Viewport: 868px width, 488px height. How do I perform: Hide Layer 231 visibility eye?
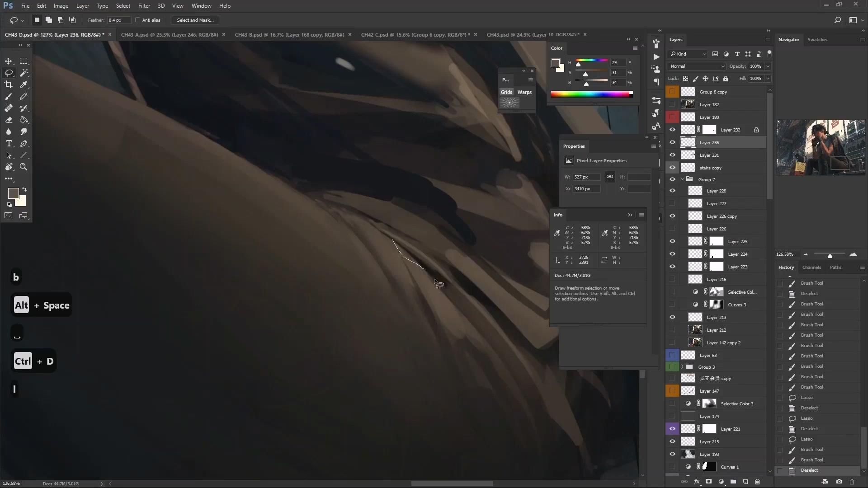click(672, 155)
